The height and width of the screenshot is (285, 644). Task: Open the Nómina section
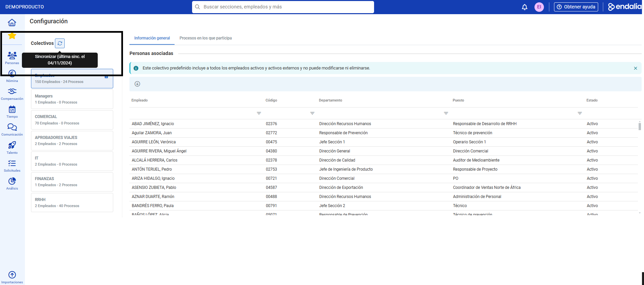12,76
